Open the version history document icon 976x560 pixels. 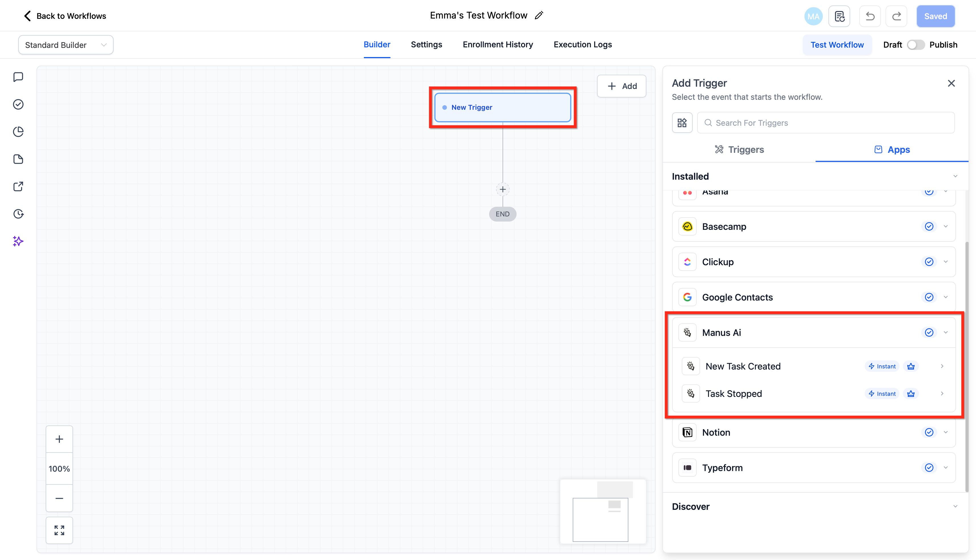tap(839, 16)
